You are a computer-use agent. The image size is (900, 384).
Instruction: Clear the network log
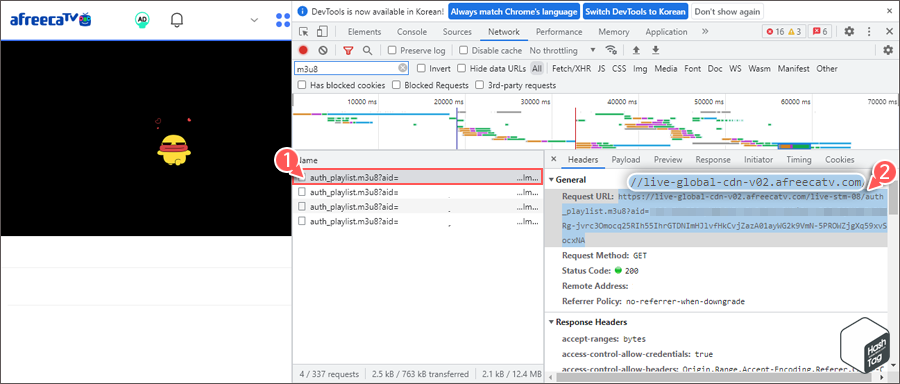tap(323, 51)
